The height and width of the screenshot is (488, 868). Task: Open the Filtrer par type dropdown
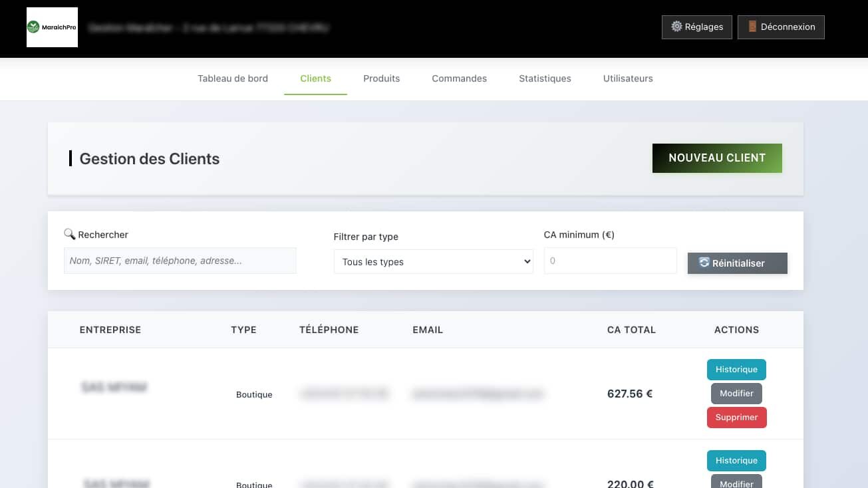tap(433, 262)
